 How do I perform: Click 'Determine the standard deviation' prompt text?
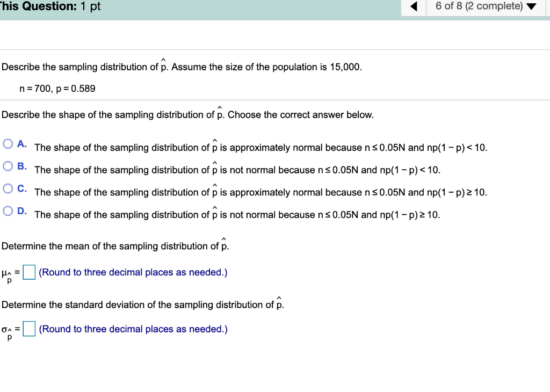coord(143,304)
